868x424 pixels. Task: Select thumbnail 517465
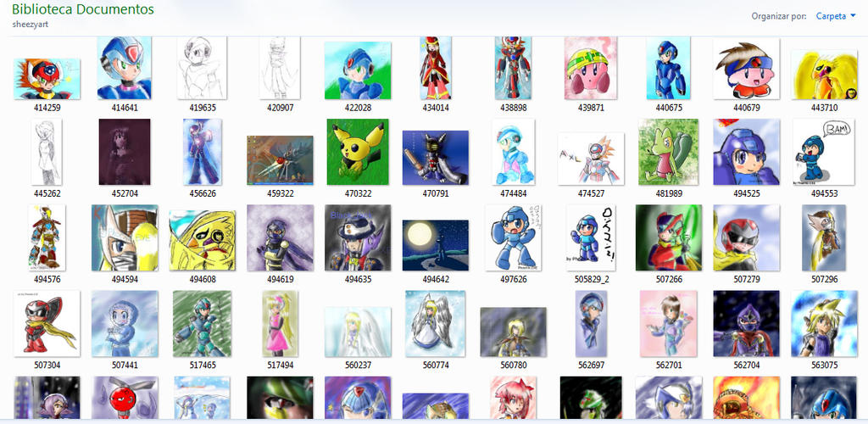[202, 324]
